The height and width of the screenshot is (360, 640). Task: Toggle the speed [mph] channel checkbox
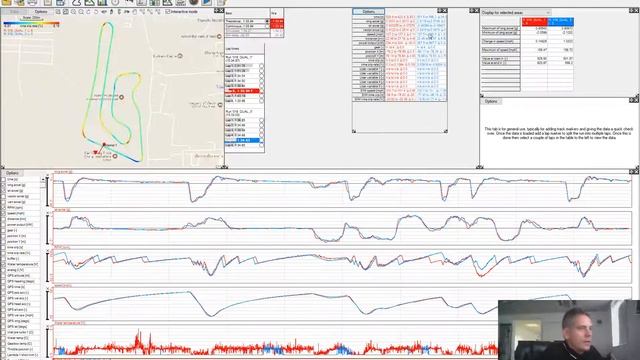[x=3, y=213]
